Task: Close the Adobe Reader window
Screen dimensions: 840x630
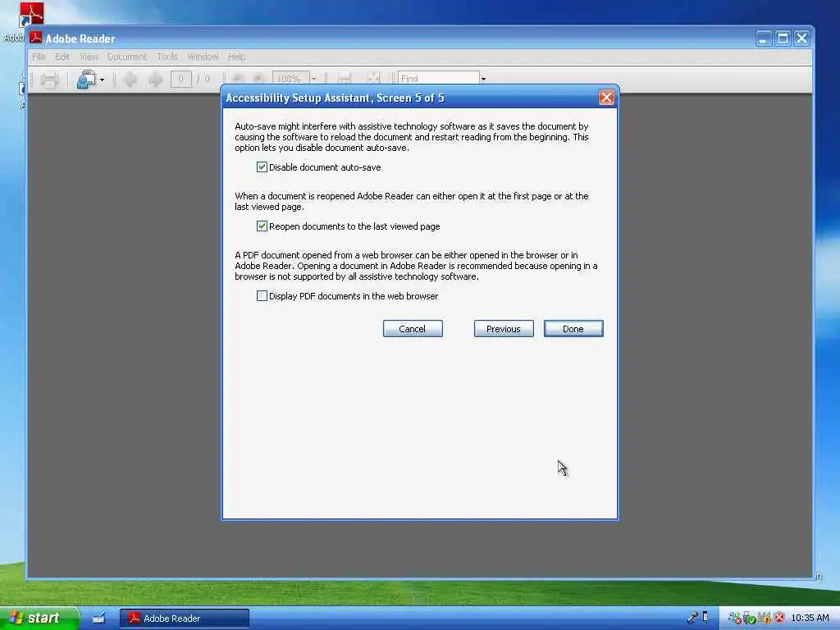Action: [802, 39]
